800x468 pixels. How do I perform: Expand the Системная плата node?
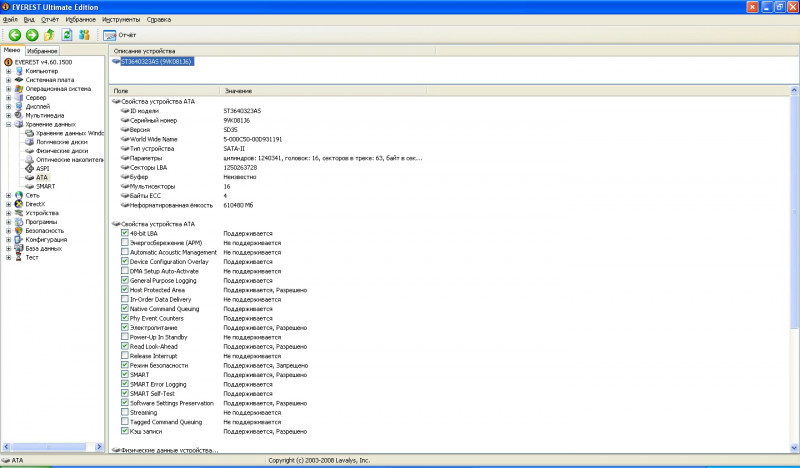[x=8, y=80]
